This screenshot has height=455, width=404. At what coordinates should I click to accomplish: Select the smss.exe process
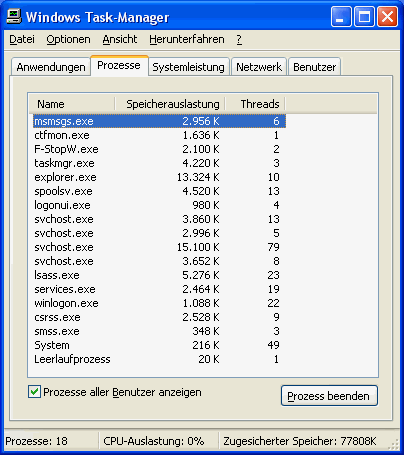tap(159, 331)
